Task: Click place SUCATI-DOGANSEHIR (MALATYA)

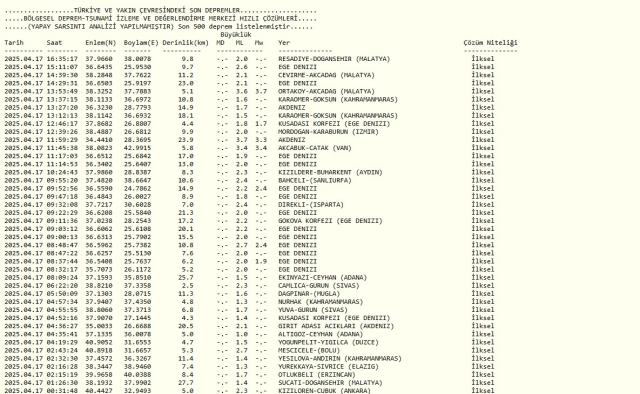Action: click(330, 383)
